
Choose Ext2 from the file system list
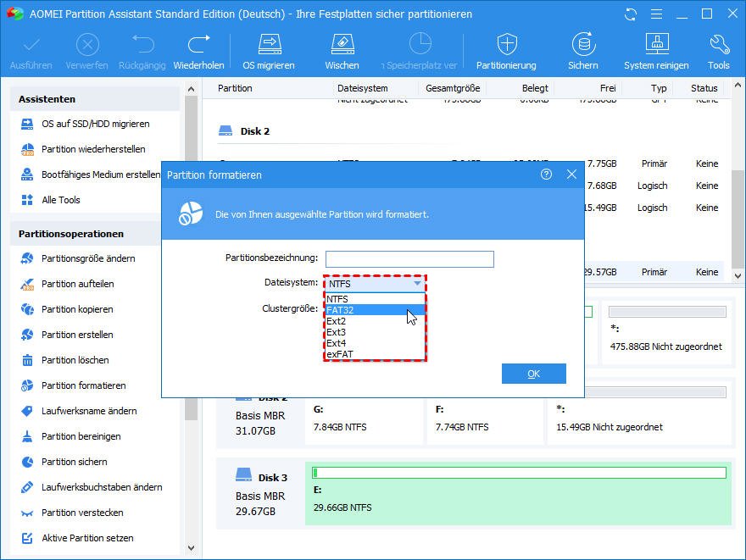[x=375, y=321]
